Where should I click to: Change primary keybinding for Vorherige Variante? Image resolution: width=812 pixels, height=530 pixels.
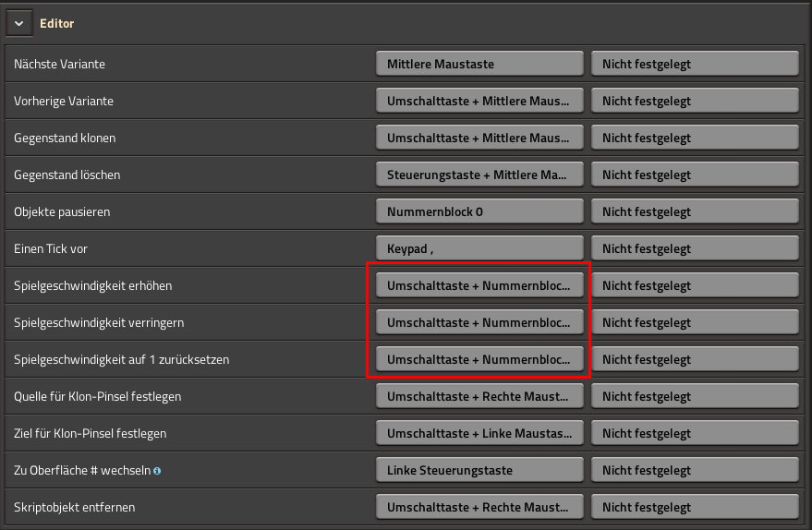479,101
